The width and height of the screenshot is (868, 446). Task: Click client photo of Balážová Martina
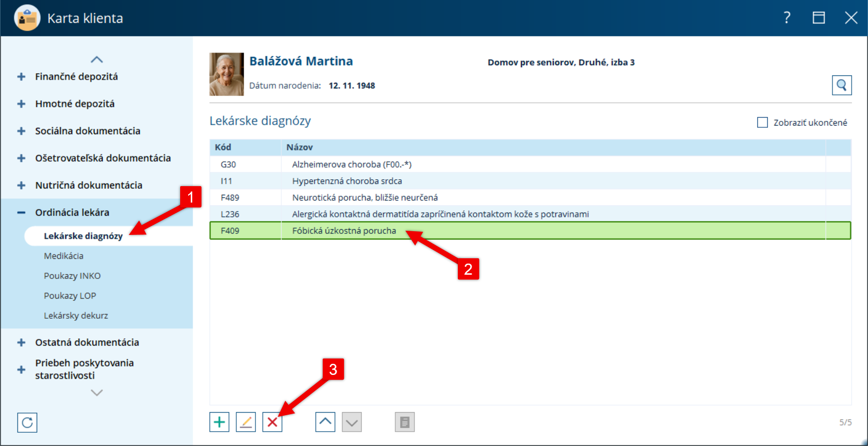click(x=226, y=74)
